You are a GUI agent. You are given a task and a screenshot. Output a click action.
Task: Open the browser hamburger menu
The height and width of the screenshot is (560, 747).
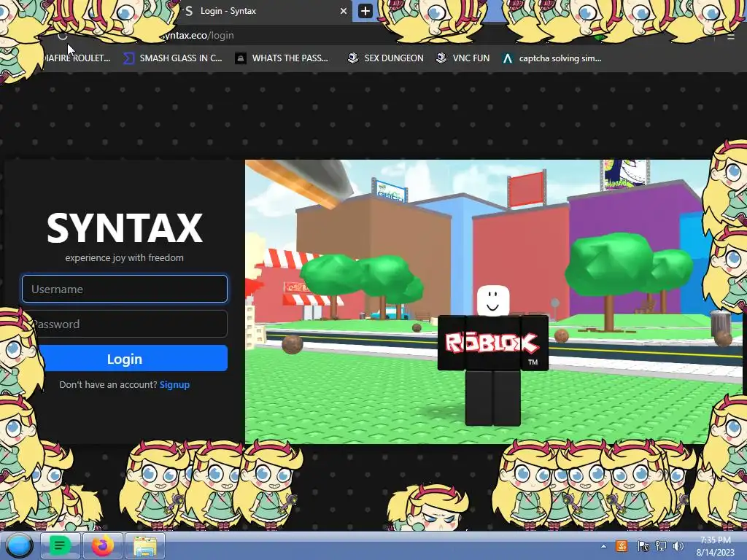coord(731,36)
